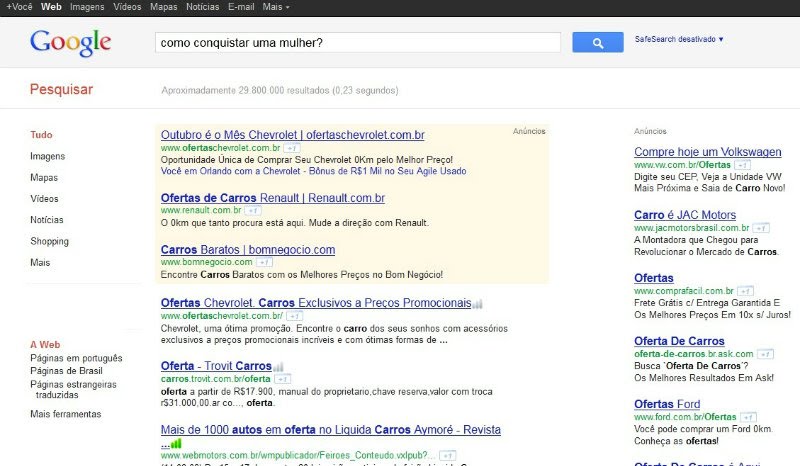Click +1 button beside www.bomnegocio.com

(264, 262)
